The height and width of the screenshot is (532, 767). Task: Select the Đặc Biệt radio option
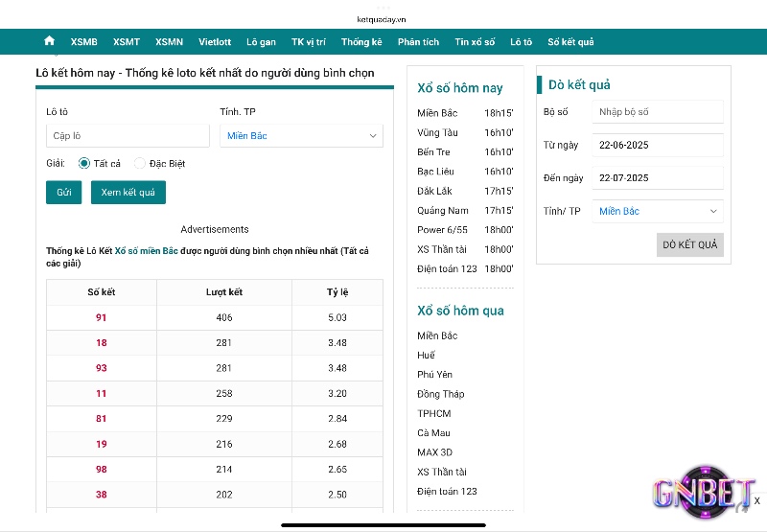pyautogui.click(x=140, y=163)
